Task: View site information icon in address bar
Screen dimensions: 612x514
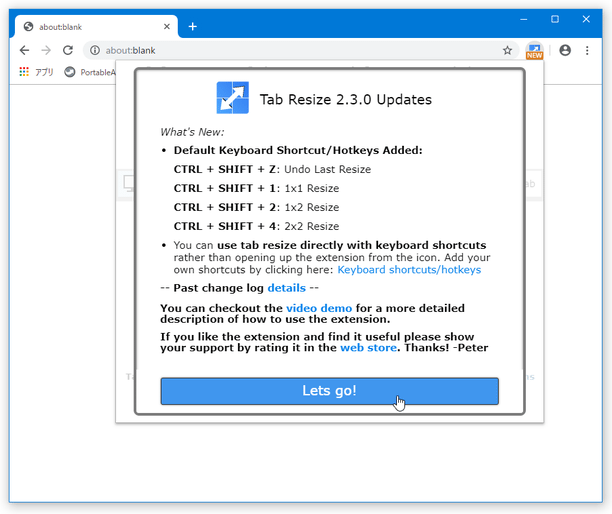Action: [95, 50]
